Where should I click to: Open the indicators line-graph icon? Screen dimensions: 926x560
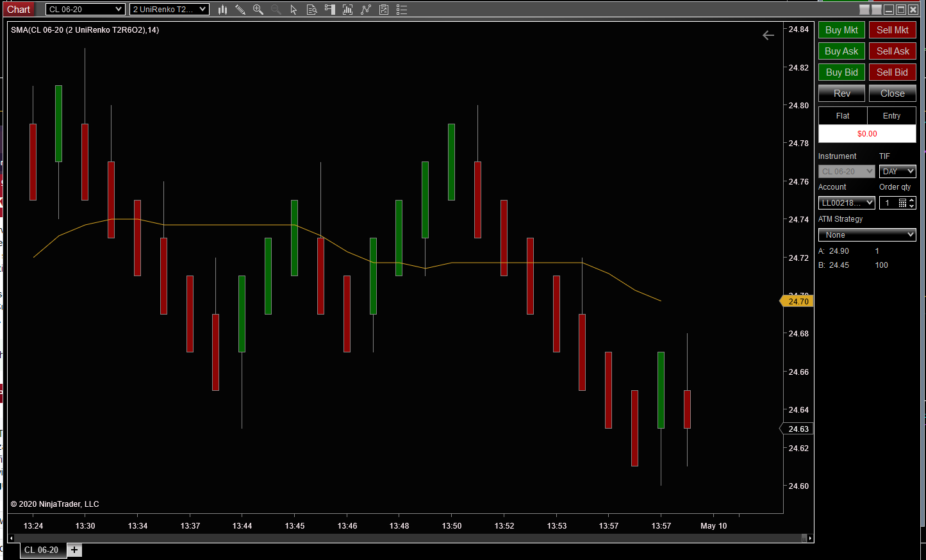(x=366, y=10)
